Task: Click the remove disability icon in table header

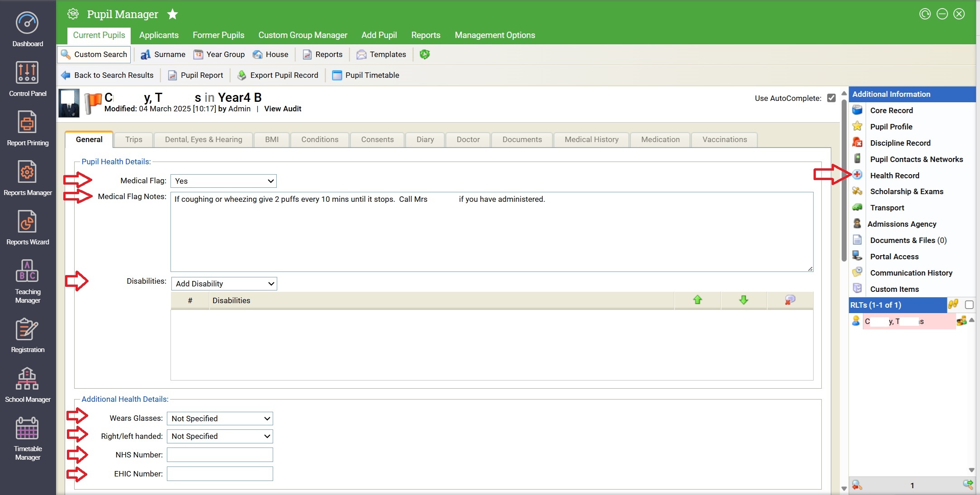Action: point(790,300)
